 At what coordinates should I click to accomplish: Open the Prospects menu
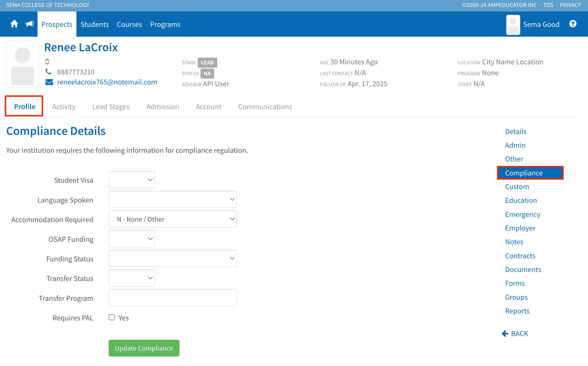57,24
